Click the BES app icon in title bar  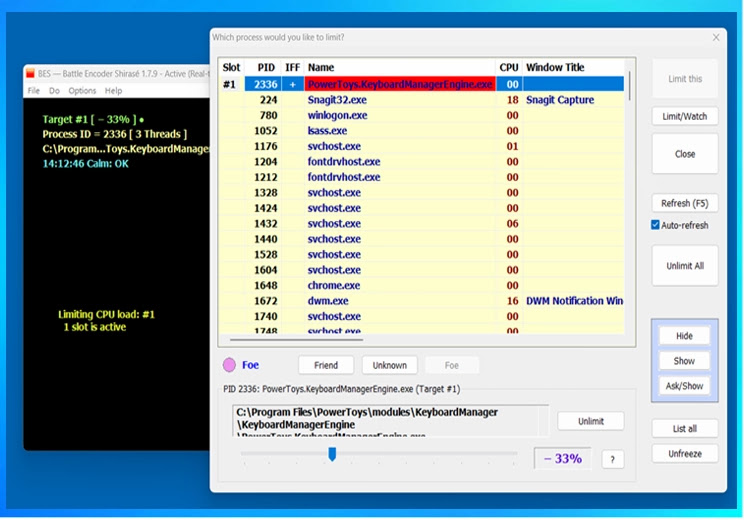pos(30,74)
